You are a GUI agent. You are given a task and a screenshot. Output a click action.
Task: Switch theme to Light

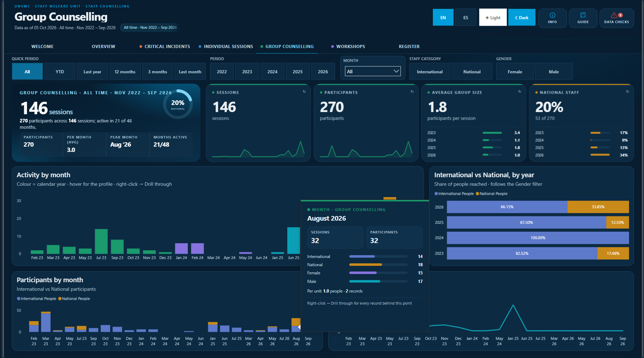pos(493,17)
